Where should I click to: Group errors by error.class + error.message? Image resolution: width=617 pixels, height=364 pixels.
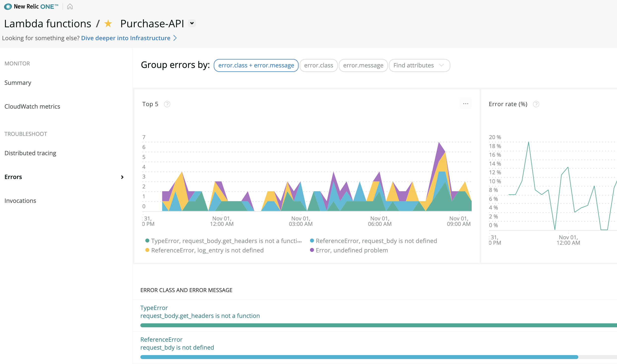[256, 65]
